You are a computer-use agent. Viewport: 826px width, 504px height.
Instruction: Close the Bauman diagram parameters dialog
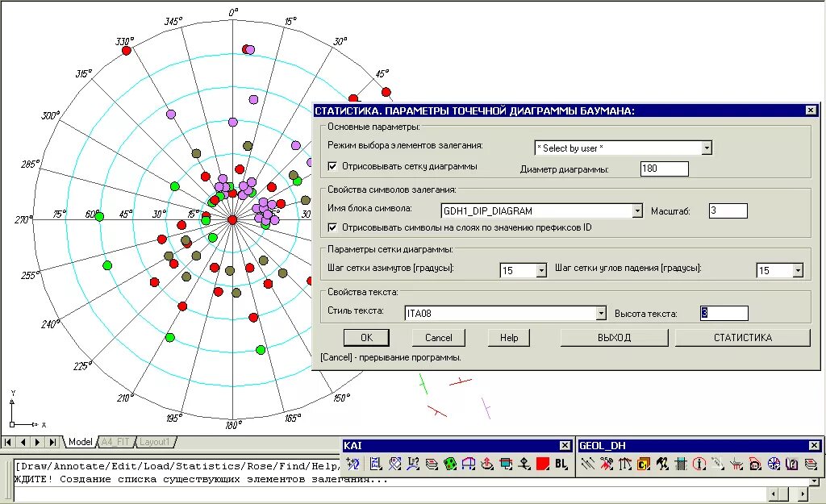point(811,110)
